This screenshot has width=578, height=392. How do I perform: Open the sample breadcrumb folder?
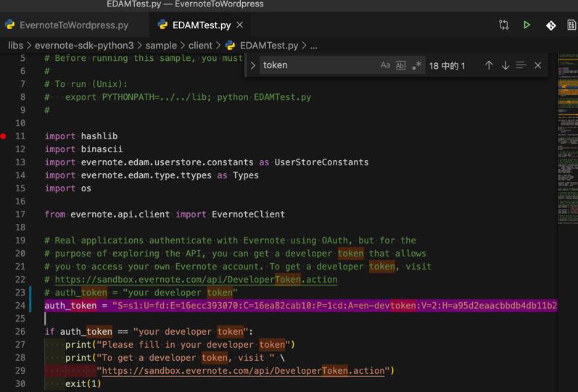[161, 46]
